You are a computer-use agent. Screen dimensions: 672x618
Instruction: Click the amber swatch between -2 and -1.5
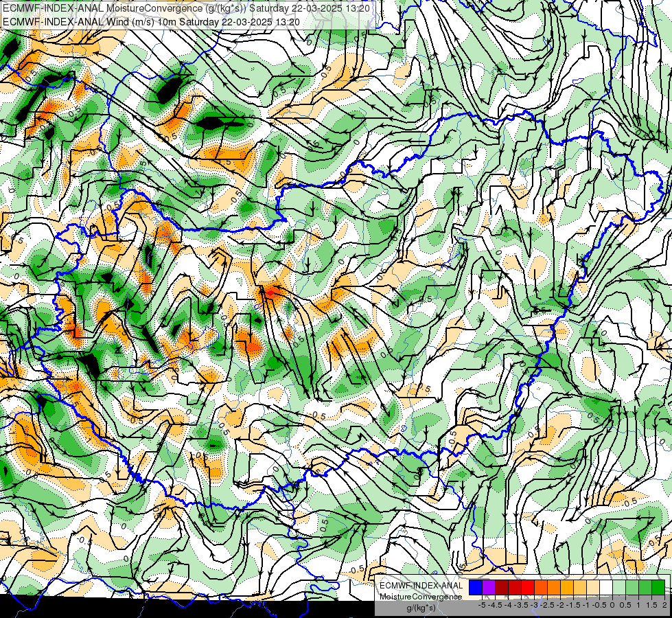568,588
